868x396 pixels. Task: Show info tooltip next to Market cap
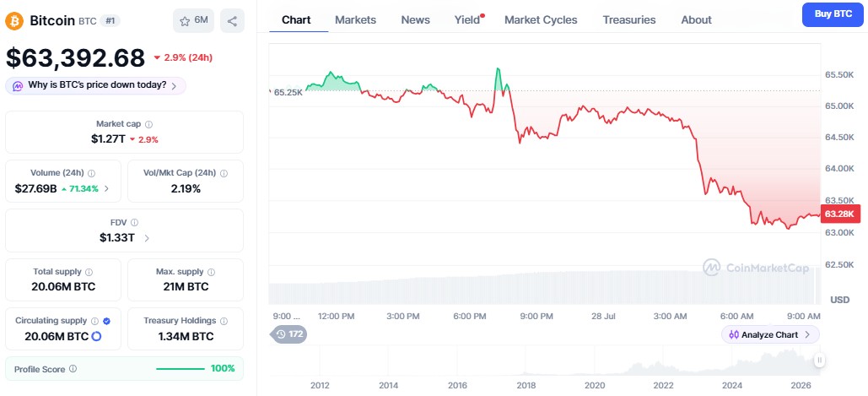tap(149, 125)
